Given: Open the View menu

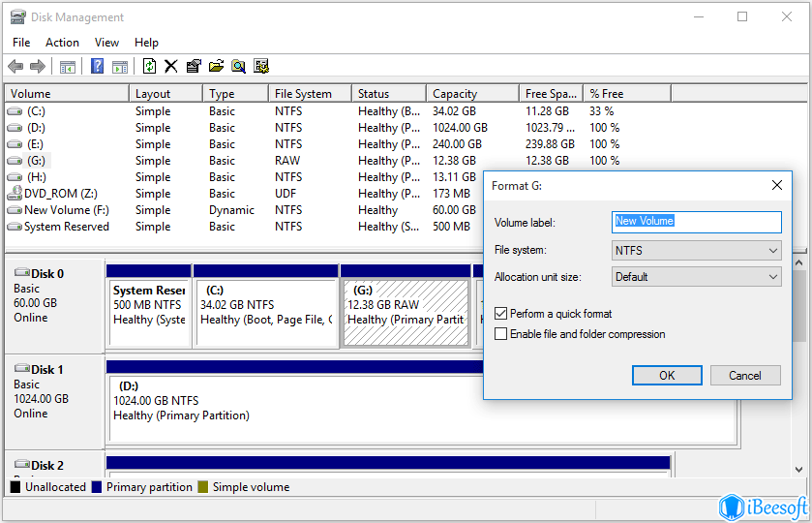Looking at the screenshot, I should pos(106,43).
